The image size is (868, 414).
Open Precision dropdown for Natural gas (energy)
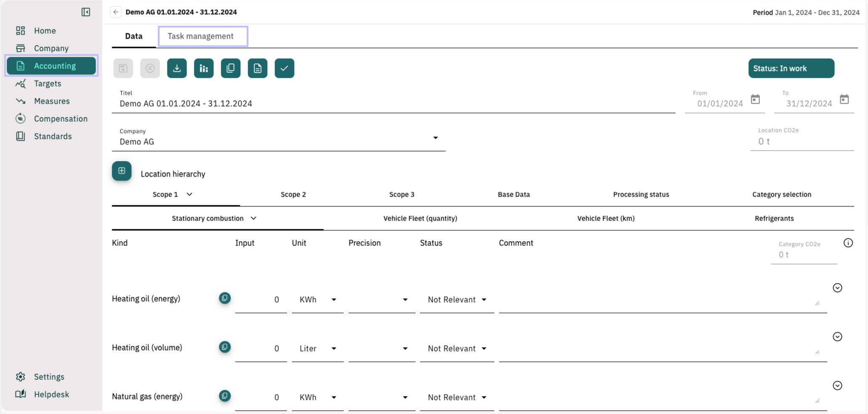[382, 397]
